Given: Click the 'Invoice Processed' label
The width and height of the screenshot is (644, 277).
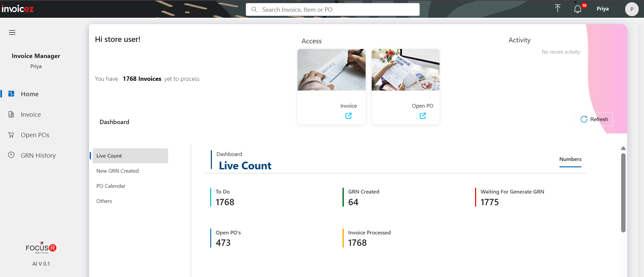Looking at the screenshot, I should (x=369, y=233).
